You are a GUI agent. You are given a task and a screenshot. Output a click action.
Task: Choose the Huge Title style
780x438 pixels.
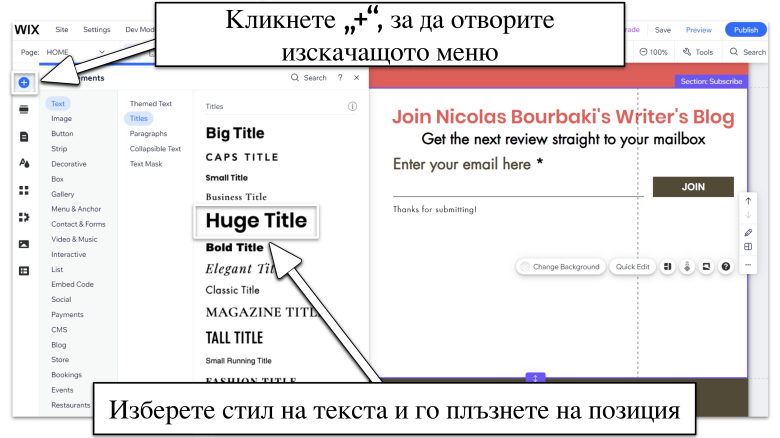256,220
